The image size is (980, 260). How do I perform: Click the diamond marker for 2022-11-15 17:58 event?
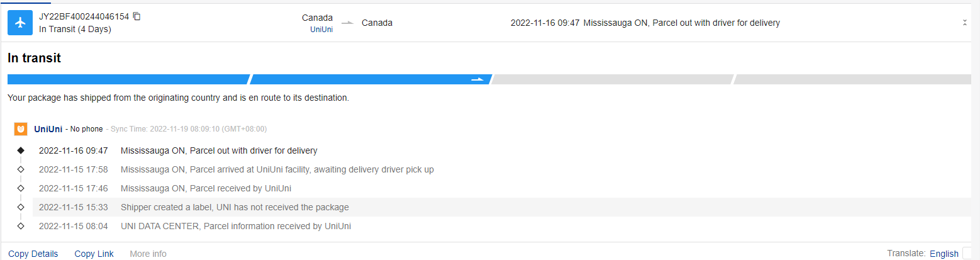[x=21, y=169]
